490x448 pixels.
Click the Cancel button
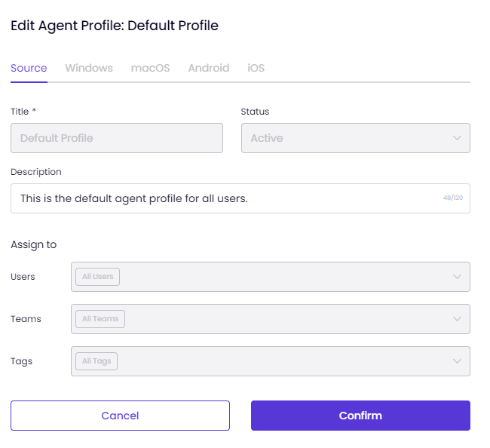pyautogui.click(x=120, y=416)
